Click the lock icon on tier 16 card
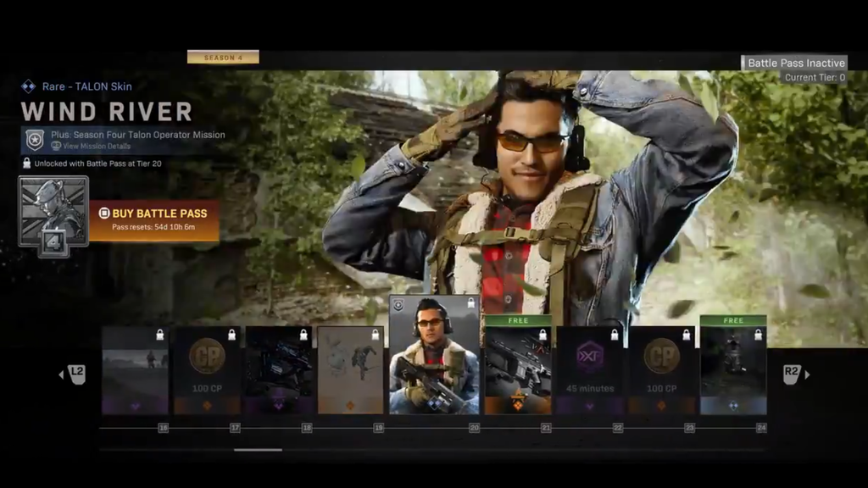The image size is (868, 488). pyautogui.click(x=160, y=334)
